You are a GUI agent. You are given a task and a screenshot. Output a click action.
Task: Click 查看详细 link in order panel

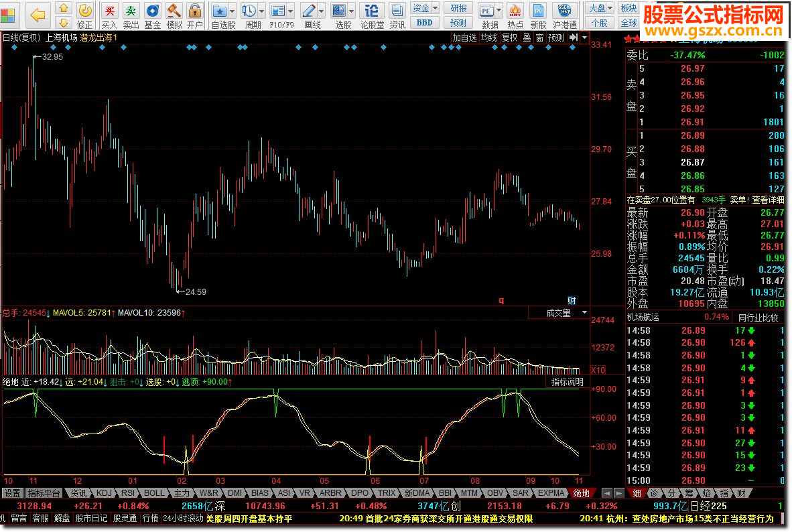(x=767, y=200)
